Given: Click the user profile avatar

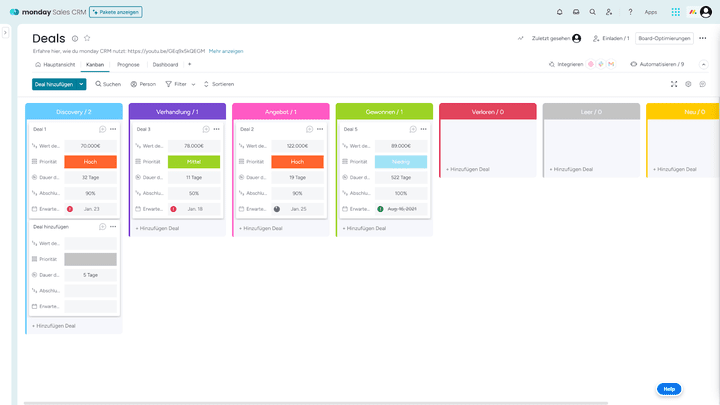Looking at the screenshot, I should (x=706, y=12).
